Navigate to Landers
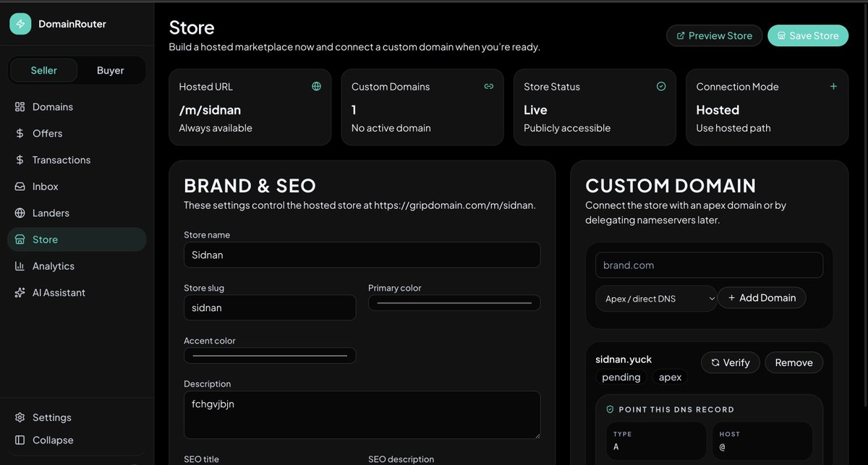This screenshot has width=868, height=465. (x=77, y=213)
